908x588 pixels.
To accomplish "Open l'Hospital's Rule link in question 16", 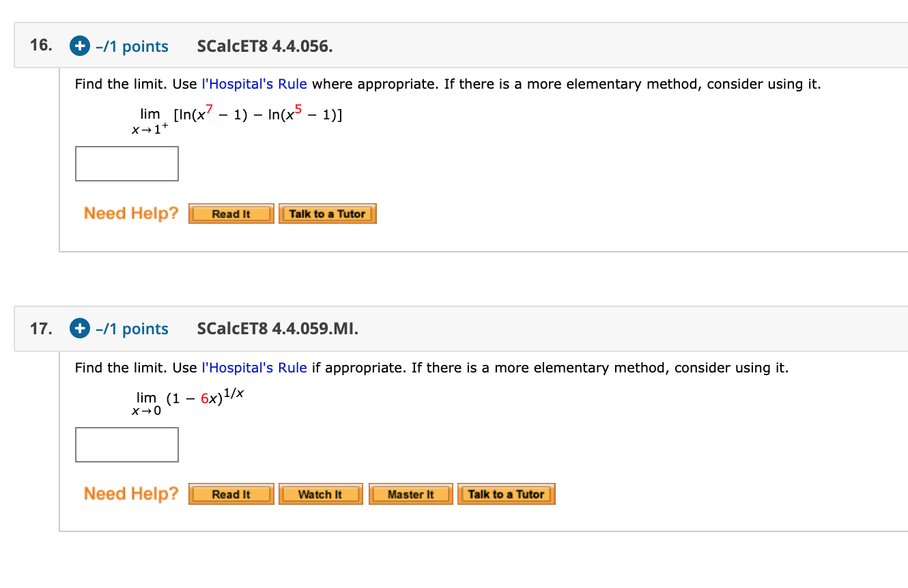I will 254,84.
